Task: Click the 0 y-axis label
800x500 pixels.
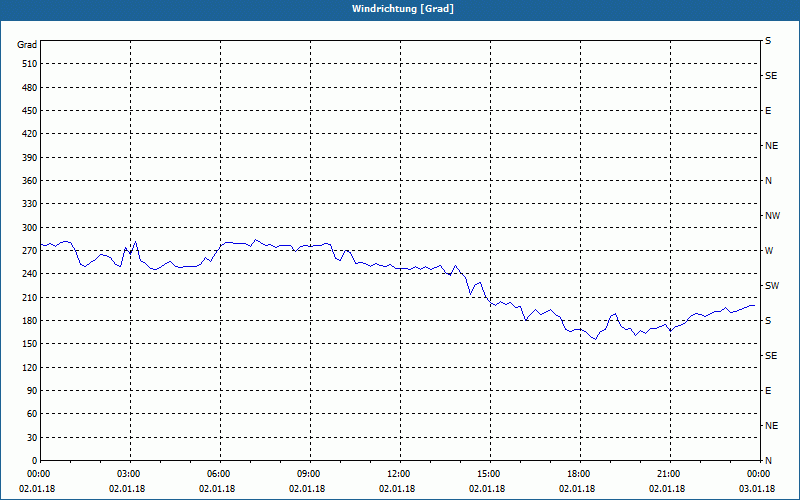Action: (35, 460)
